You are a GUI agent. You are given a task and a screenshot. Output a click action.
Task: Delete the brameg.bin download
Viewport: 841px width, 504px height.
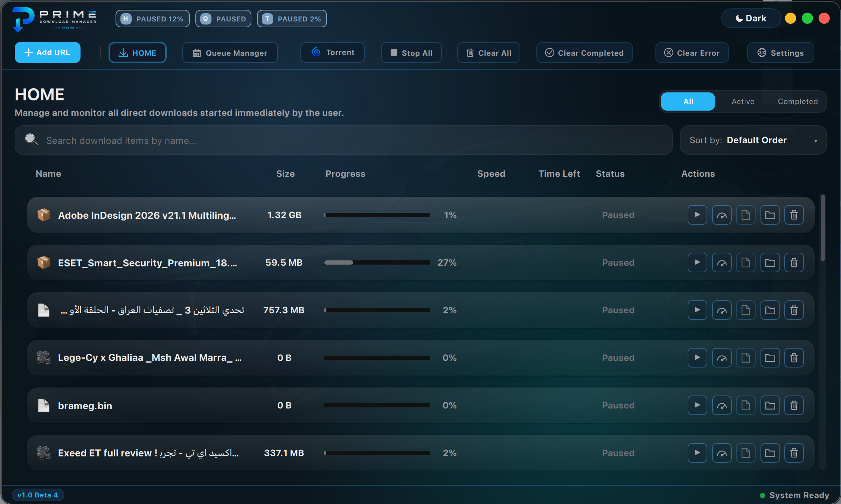794,405
